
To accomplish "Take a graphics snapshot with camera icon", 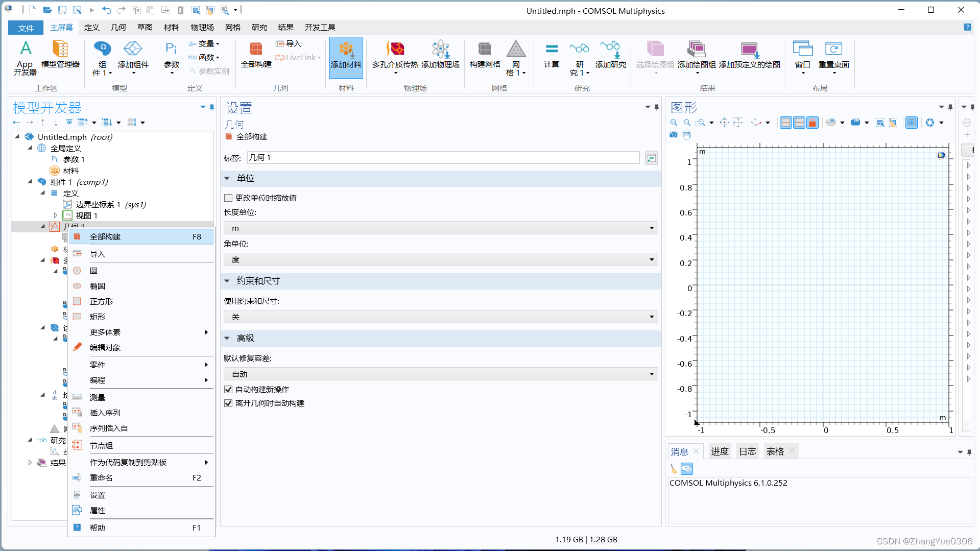I will (674, 135).
